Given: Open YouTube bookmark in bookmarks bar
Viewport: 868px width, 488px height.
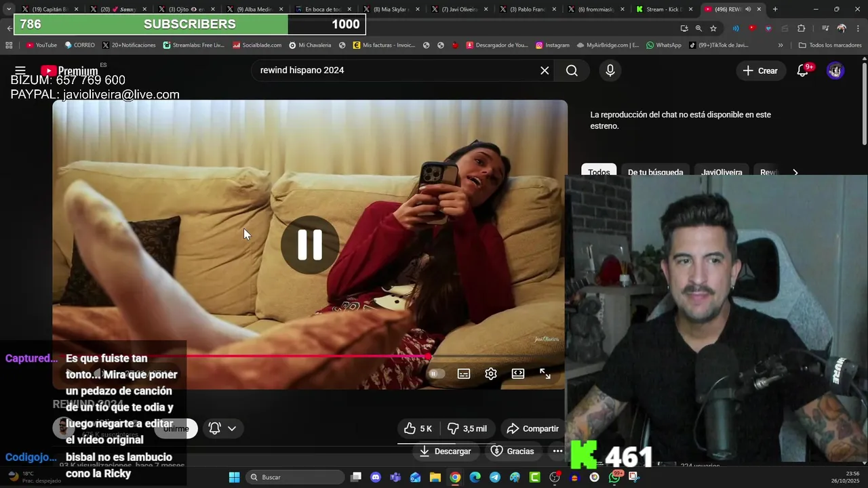Looking at the screenshot, I should coord(41,45).
